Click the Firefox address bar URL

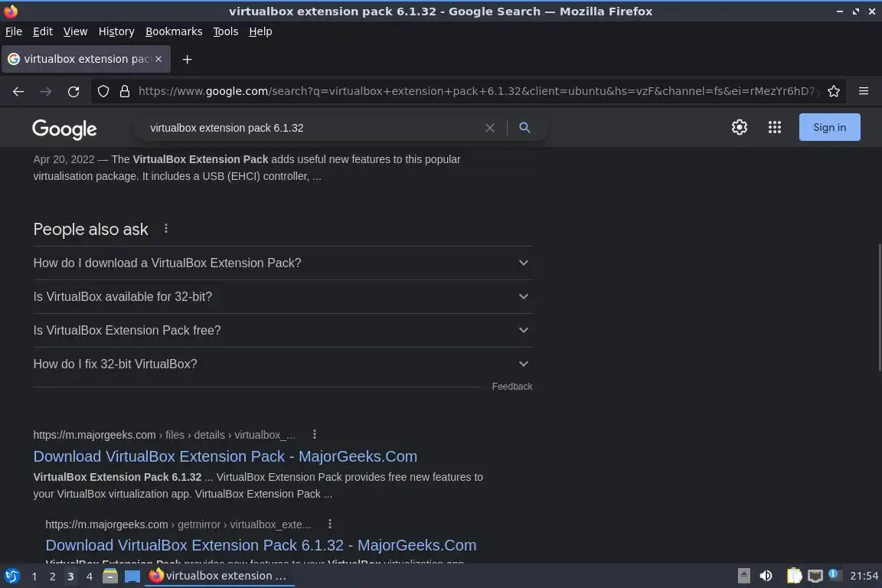click(x=478, y=91)
